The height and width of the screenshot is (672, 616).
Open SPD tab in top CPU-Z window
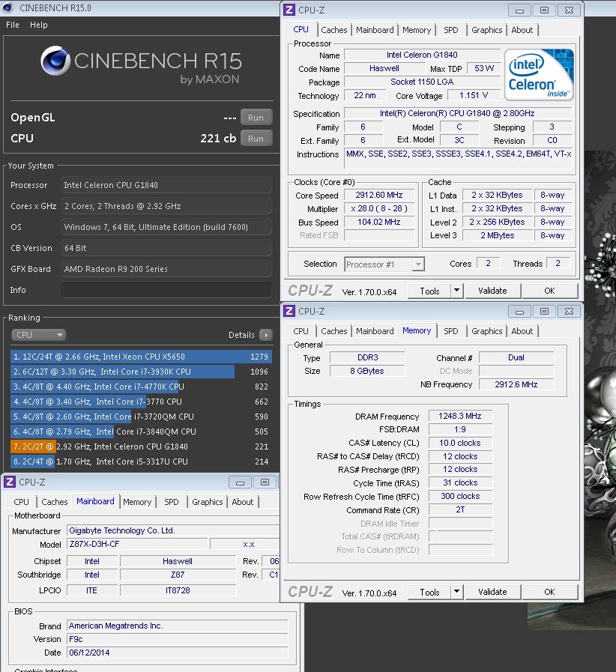(x=451, y=30)
